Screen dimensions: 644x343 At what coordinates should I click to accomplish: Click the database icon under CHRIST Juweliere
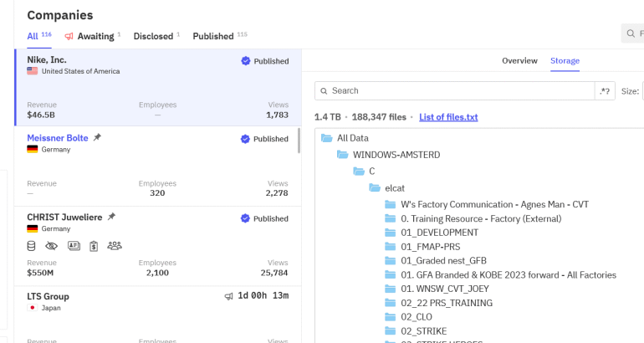tap(32, 245)
